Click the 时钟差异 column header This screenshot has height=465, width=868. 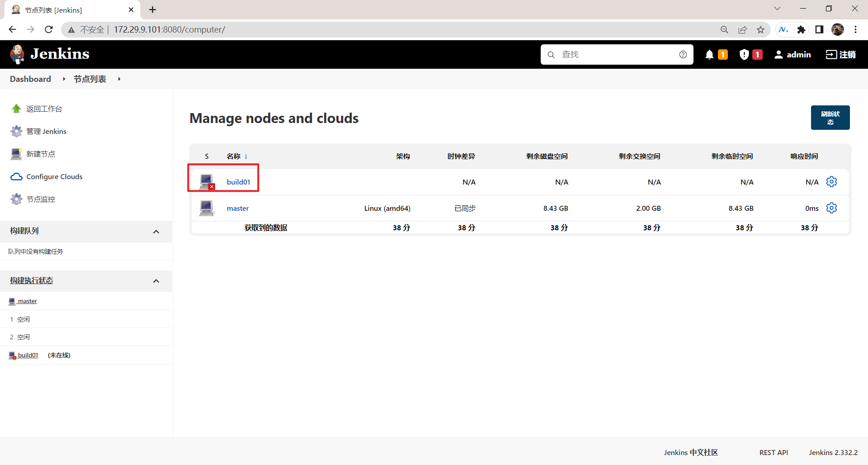point(461,157)
